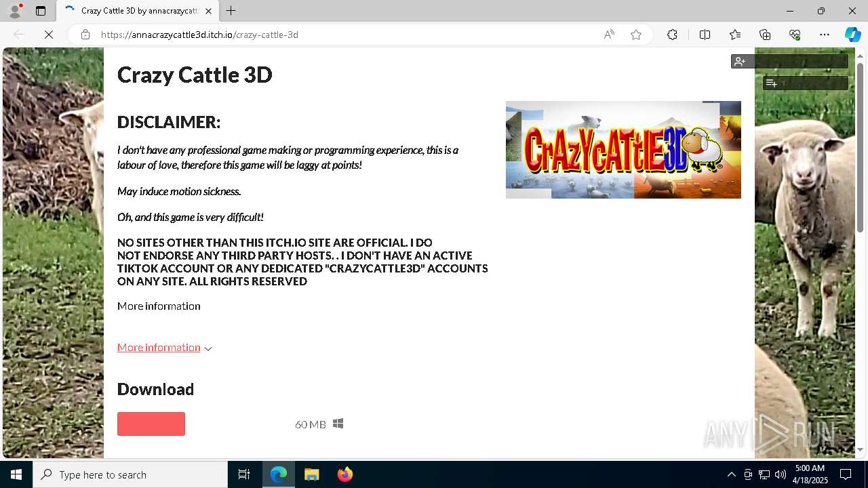Open the Extensions puzzle icon
The height and width of the screenshot is (488, 868).
(672, 35)
